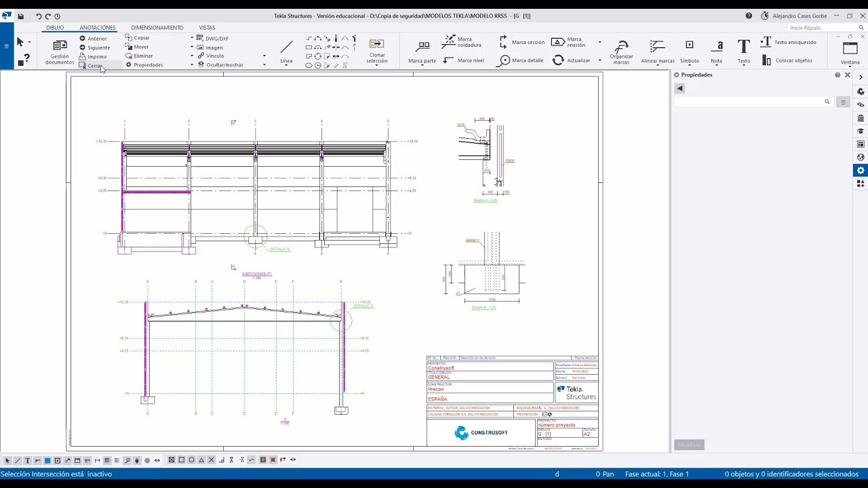Open help icon in title bar

pyautogui.click(x=749, y=16)
